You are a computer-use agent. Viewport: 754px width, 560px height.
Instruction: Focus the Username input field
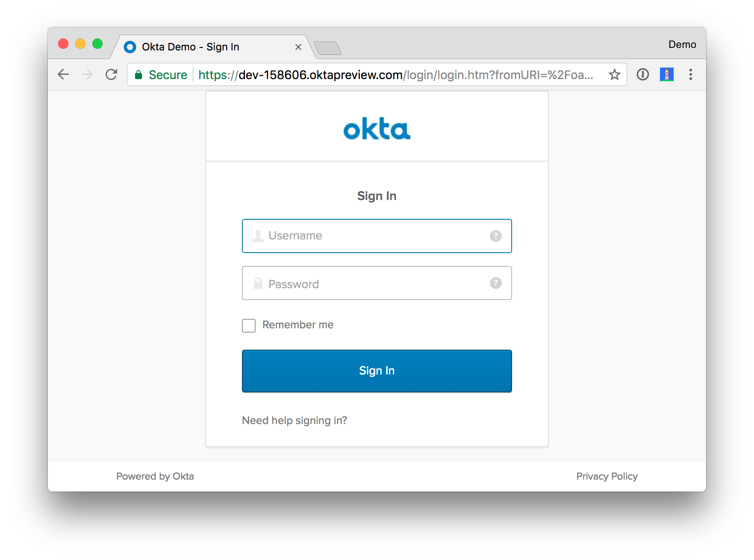point(377,236)
